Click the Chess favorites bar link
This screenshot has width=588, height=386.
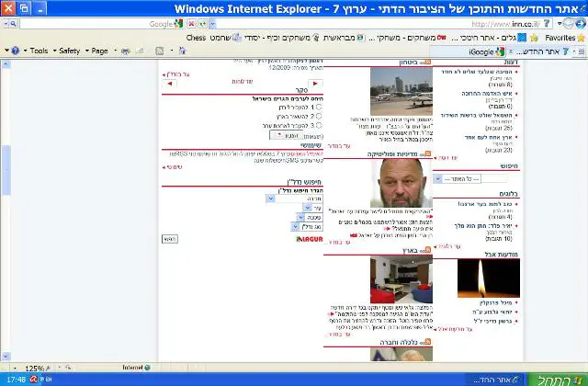coord(196,38)
